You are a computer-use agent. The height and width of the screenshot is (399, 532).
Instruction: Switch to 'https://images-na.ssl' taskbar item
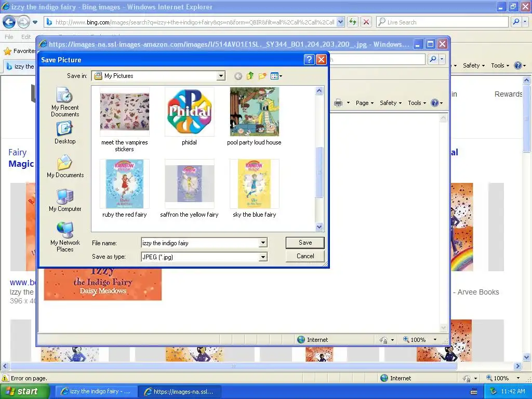[180, 392]
